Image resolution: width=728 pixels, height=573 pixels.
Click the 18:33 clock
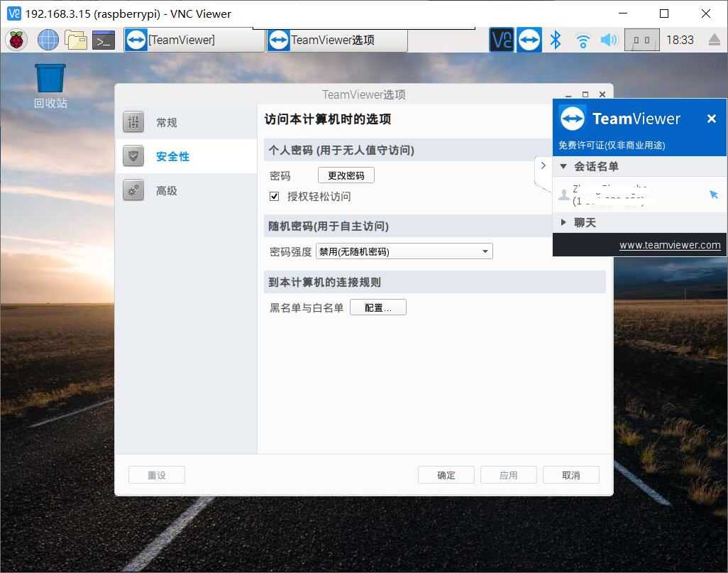click(680, 40)
